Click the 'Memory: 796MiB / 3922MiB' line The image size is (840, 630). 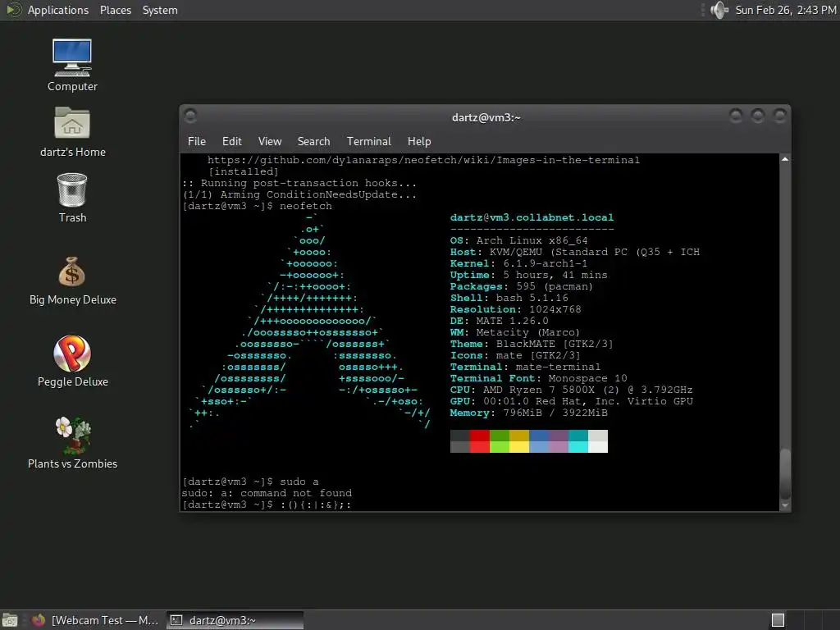pyautogui.click(x=529, y=413)
